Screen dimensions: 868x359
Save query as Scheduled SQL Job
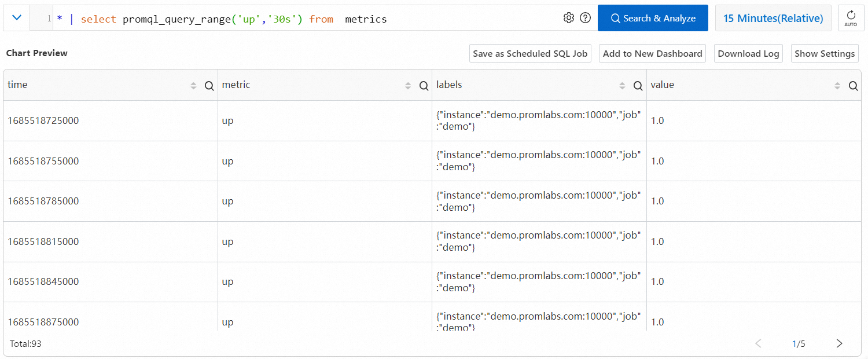(x=530, y=53)
